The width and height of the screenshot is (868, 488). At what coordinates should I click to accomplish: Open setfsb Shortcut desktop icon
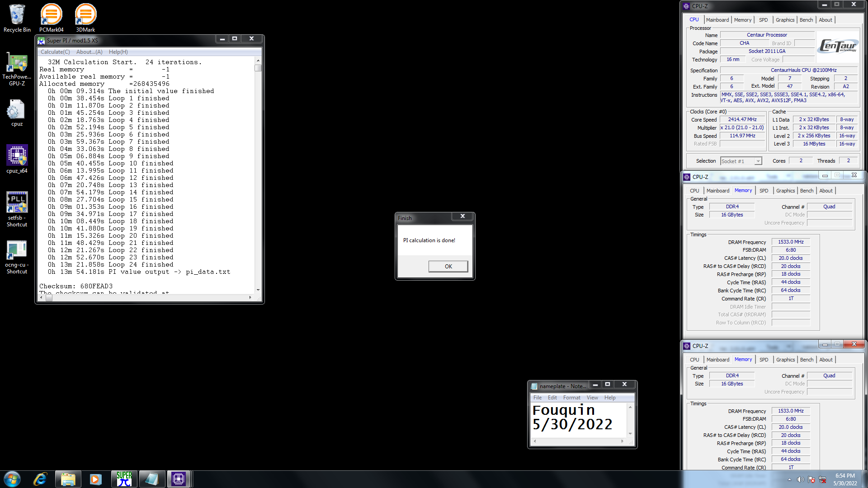pyautogui.click(x=17, y=209)
